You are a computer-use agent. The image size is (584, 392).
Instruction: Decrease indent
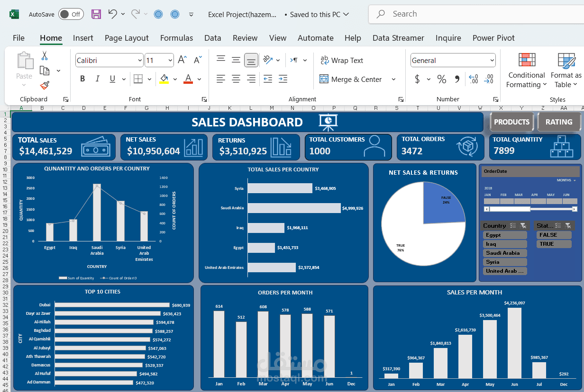pyautogui.click(x=267, y=79)
